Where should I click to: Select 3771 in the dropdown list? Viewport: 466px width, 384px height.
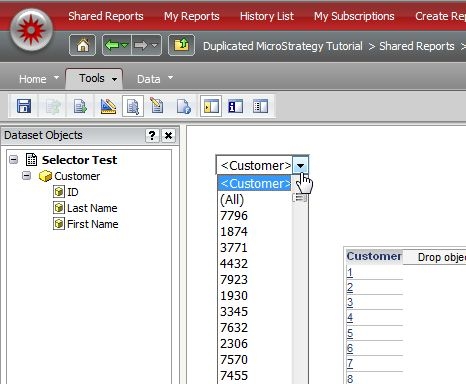click(255, 247)
